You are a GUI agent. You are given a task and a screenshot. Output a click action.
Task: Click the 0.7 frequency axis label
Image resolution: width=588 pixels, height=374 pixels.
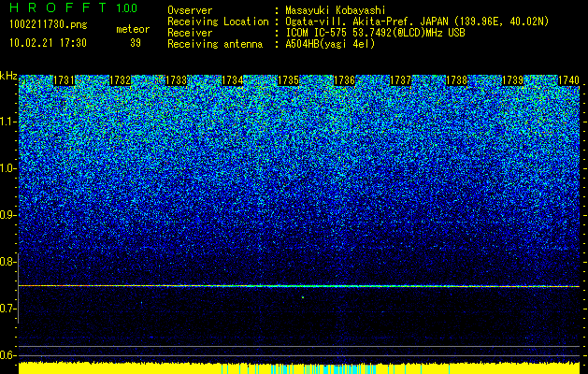pos(8,309)
